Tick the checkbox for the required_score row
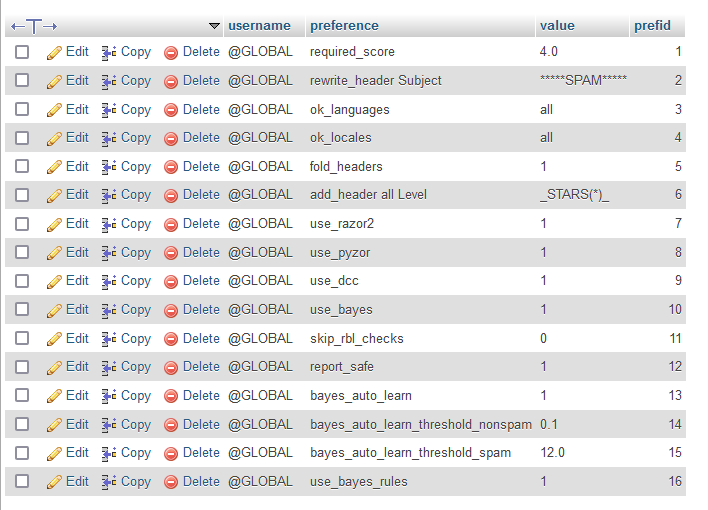 [x=22, y=52]
